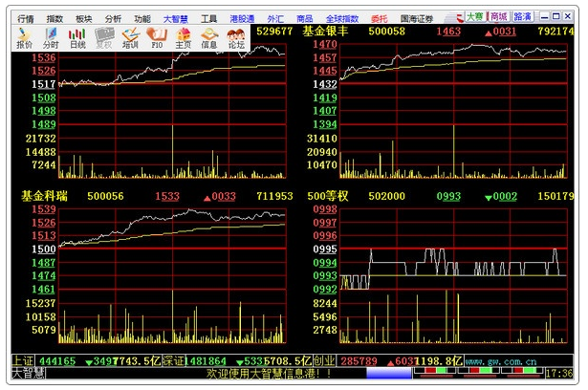Select the 500等权 fund name
588x390 pixels.
click(x=328, y=196)
